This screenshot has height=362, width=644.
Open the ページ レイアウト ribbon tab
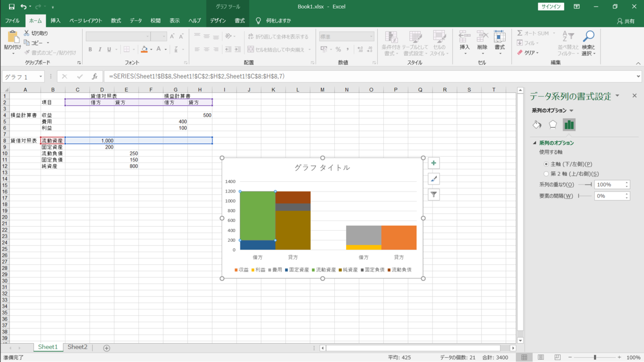click(85, 21)
